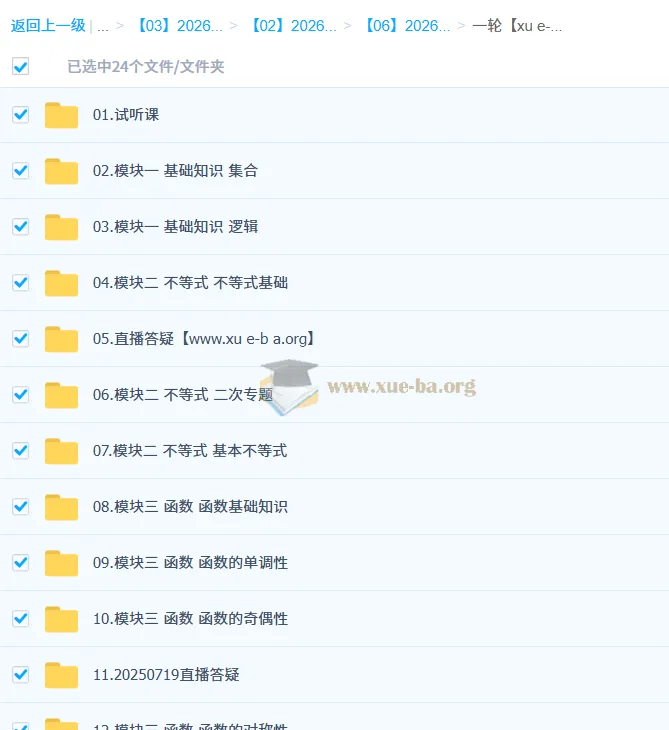Click 返回上一级 to go back
The image size is (669, 730).
(x=48, y=26)
